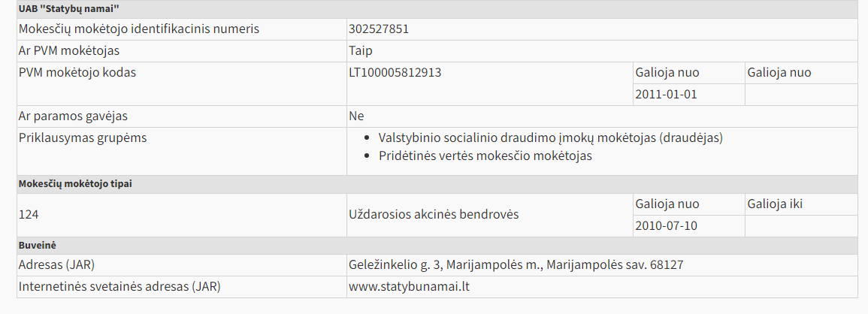Select PVM code LT100005812913
The image size is (868, 314).
coord(395,73)
